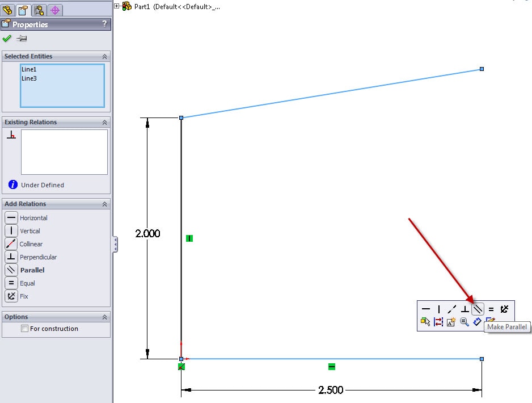Expand the Part1 flyout feature tree
The height and width of the screenshot is (403, 532).
pyautogui.click(x=117, y=6)
